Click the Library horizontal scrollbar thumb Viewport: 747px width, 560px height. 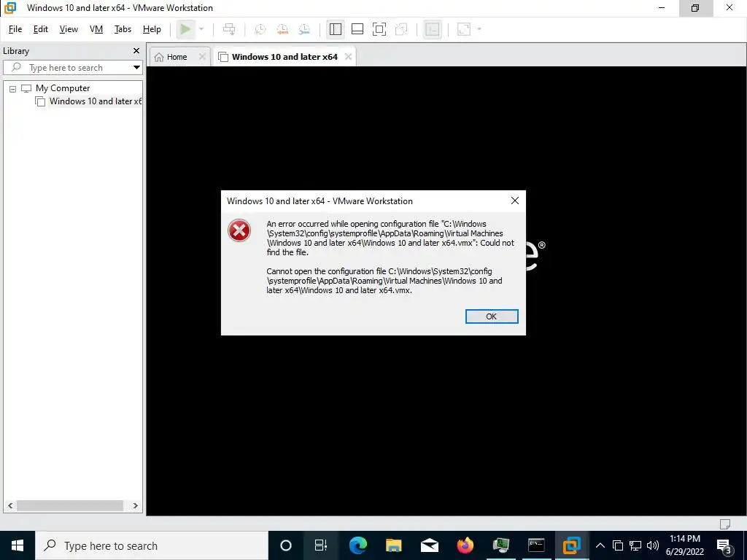pos(69,506)
